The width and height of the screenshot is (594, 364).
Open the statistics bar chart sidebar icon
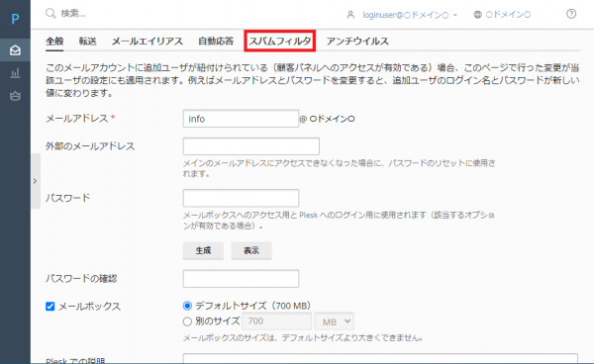tap(15, 72)
